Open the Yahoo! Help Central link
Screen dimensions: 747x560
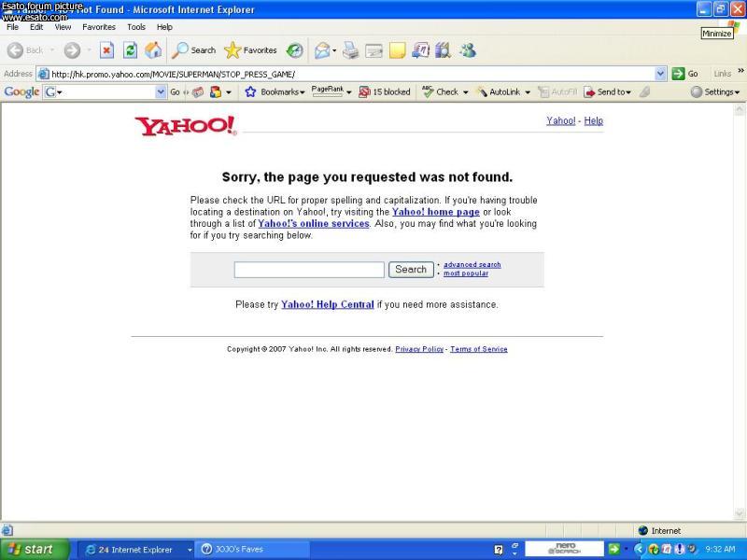(x=328, y=305)
